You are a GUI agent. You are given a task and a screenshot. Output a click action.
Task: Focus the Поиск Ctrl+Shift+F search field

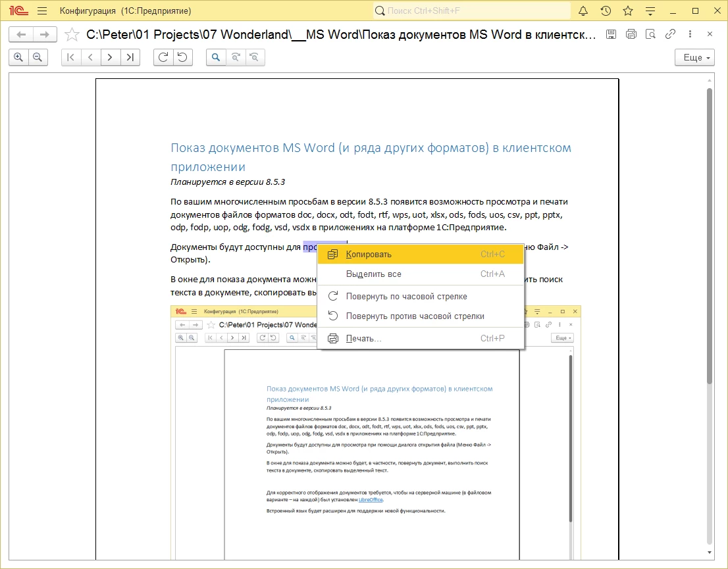point(472,11)
